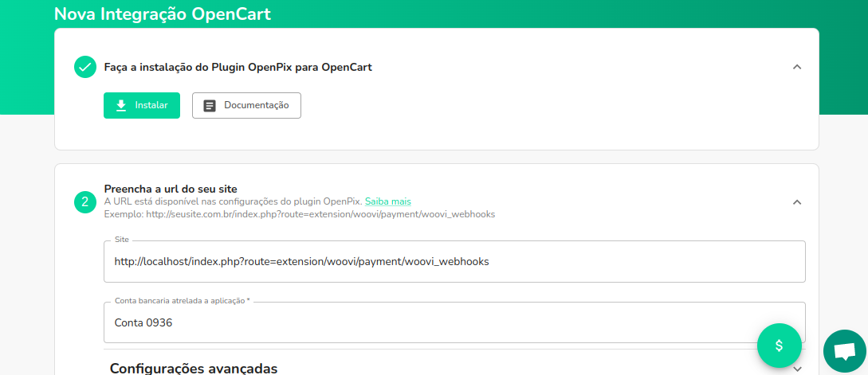Open the dollar sign floating button
This screenshot has width=868, height=375.
click(779, 345)
